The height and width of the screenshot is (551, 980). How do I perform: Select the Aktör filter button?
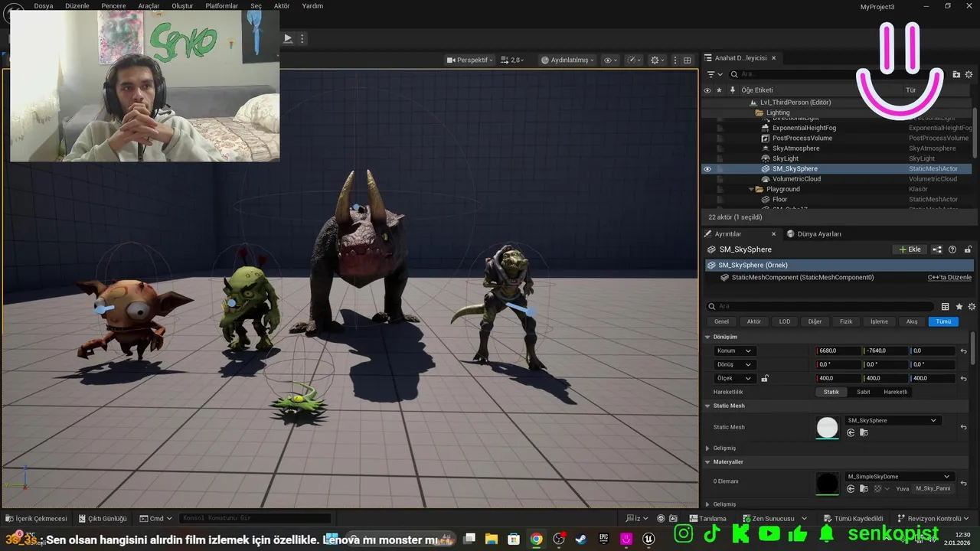click(754, 321)
